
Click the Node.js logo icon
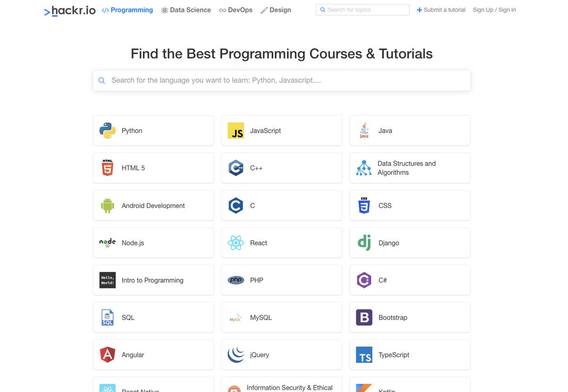107,243
